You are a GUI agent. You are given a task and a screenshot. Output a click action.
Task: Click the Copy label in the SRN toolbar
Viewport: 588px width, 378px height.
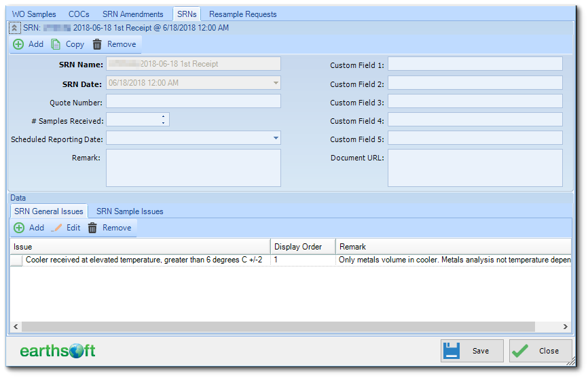[75, 44]
